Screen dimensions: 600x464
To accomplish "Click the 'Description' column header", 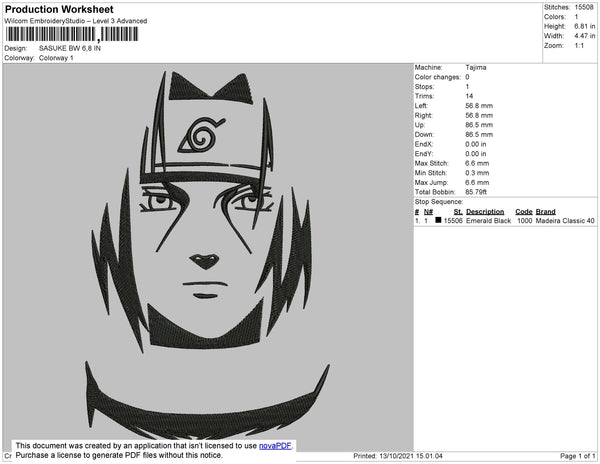I will 485,212.
